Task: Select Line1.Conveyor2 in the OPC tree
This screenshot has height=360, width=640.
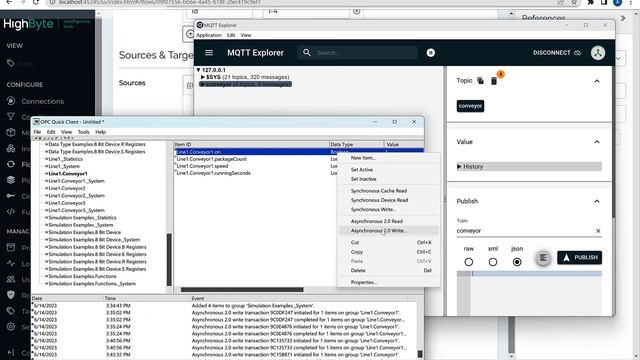Action: [67, 188]
